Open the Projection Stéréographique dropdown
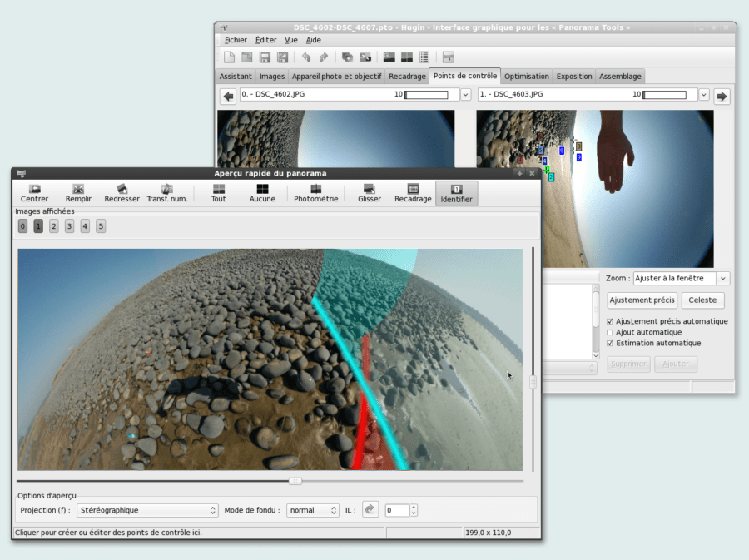Image resolution: width=749 pixels, height=560 pixels. click(147, 510)
